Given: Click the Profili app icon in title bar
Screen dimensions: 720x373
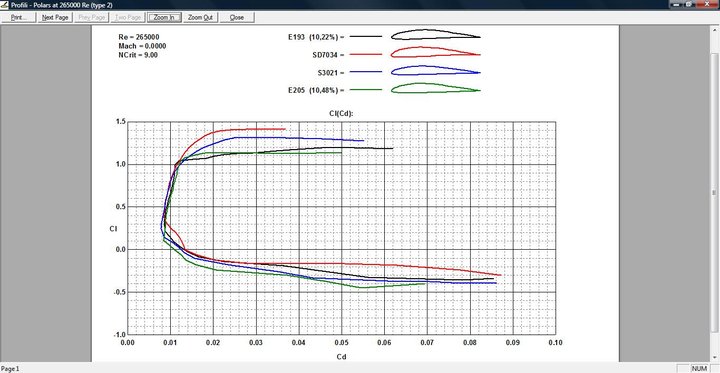Looking at the screenshot, I should pos(5,5).
